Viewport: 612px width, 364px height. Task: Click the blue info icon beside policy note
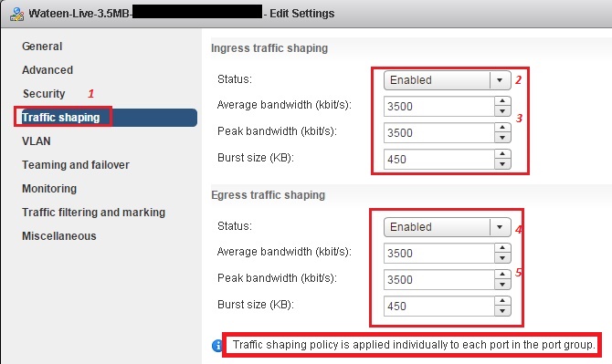click(x=217, y=345)
